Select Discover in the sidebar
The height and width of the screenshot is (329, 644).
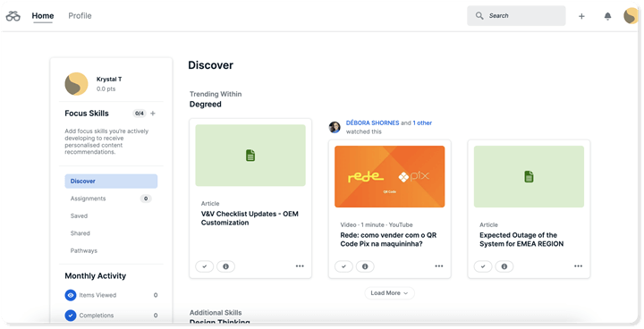pyautogui.click(x=111, y=181)
